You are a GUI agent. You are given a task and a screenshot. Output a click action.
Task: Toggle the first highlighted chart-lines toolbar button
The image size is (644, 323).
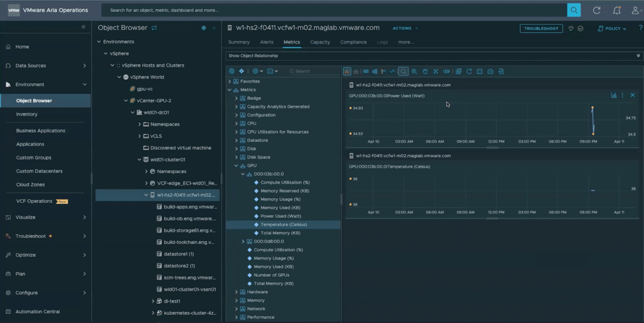pos(347,72)
